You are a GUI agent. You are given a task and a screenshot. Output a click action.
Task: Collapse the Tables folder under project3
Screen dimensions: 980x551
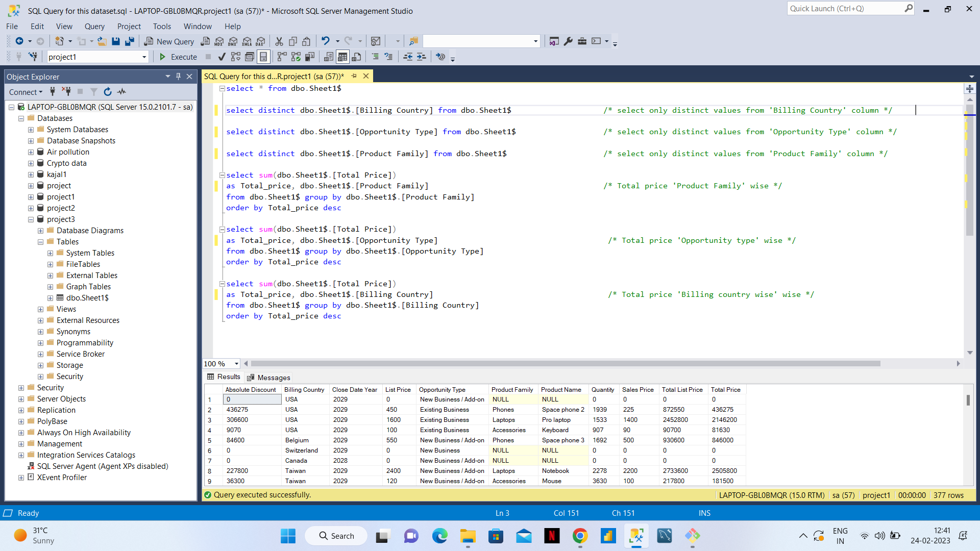point(40,241)
